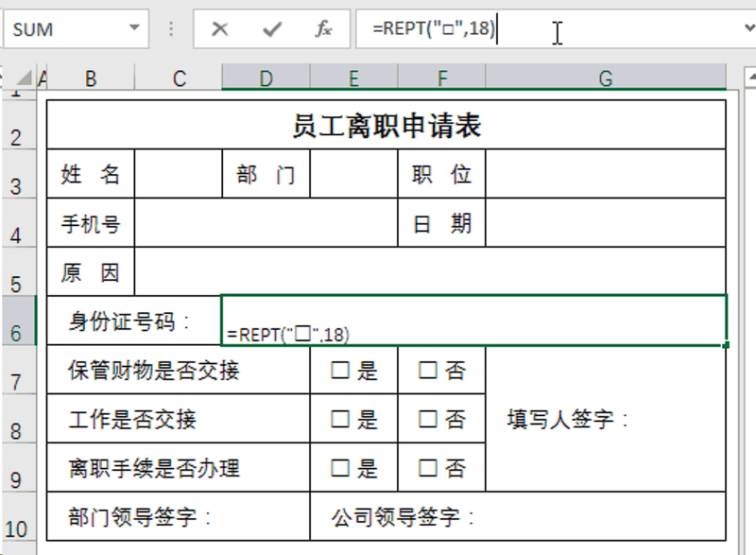Expand the Name Box dropdown arrow
Screen dimensions: 756x555
click(133, 29)
